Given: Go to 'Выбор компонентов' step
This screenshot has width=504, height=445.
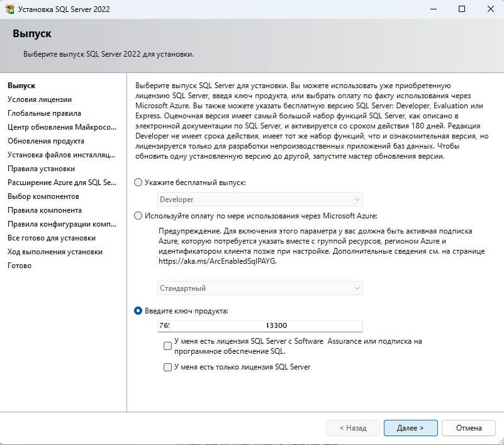Looking at the screenshot, I should coord(43,196).
